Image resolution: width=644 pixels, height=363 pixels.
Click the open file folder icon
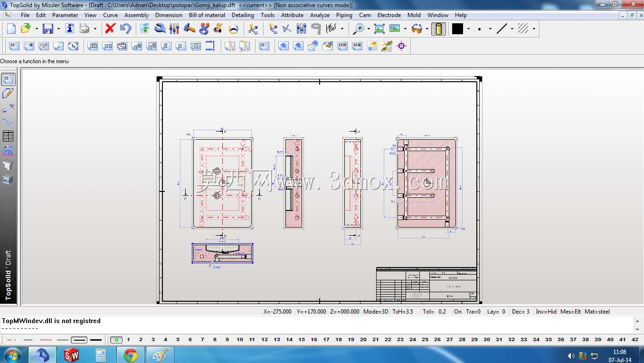click(26, 29)
